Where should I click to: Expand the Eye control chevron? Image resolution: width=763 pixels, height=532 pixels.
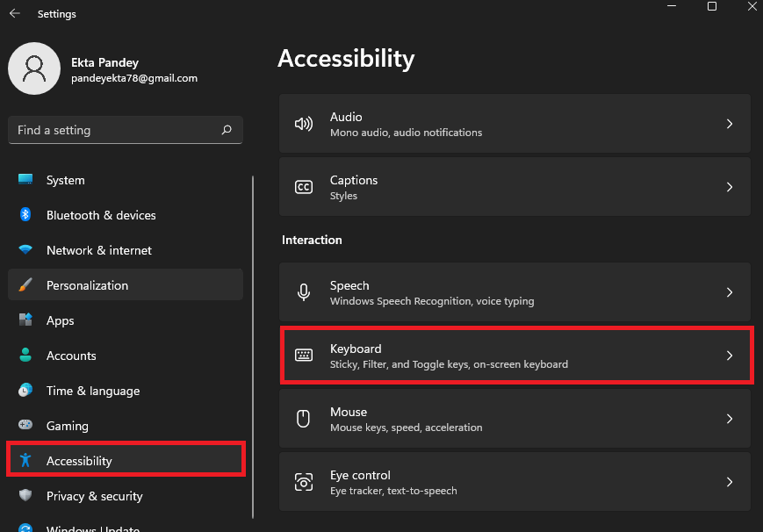click(x=729, y=482)
